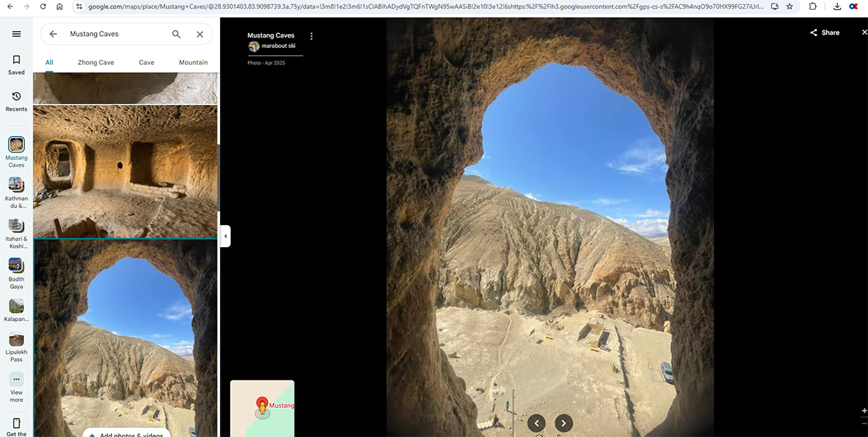View site information icon in address bar
The width and height of the screenshot is (868, 437).
click(x=79, y=6)
